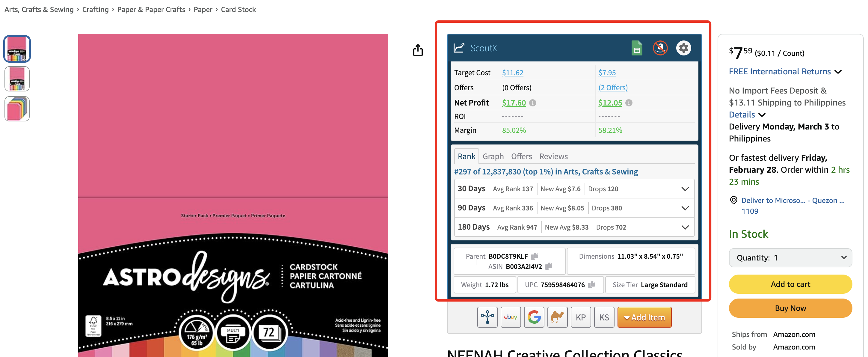Open the Deliver to Quezon location link

point(793,206)
